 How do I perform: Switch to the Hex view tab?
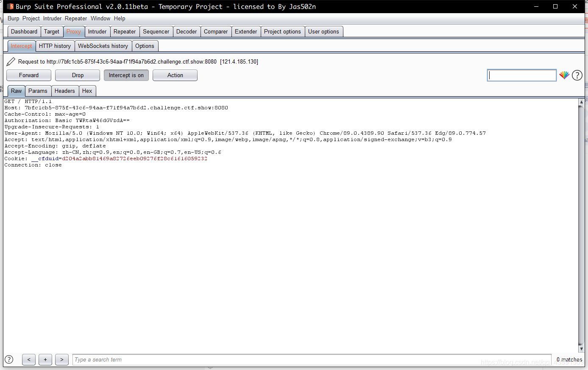coord(87,91)
